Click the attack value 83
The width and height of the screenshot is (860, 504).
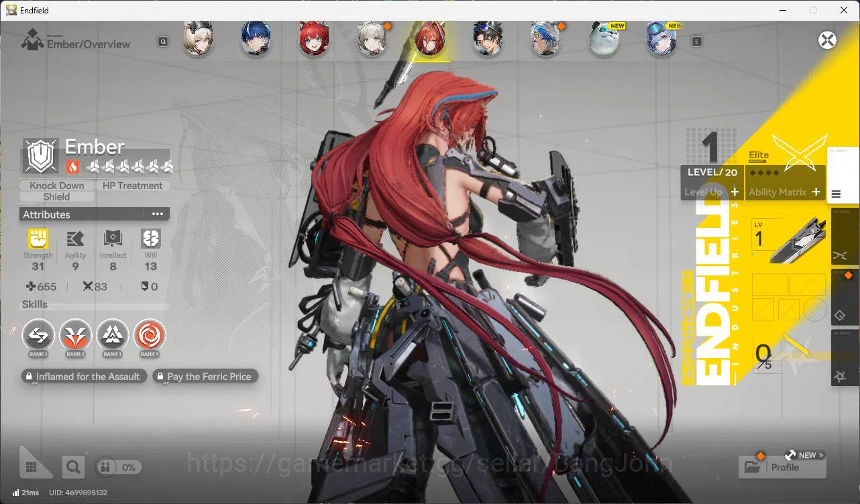tap(101, 286)
